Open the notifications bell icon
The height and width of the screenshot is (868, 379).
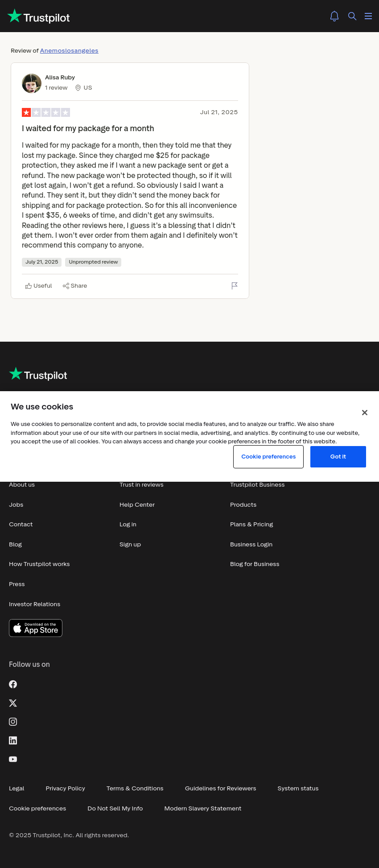pyautogui.click(x=334, y=16)
